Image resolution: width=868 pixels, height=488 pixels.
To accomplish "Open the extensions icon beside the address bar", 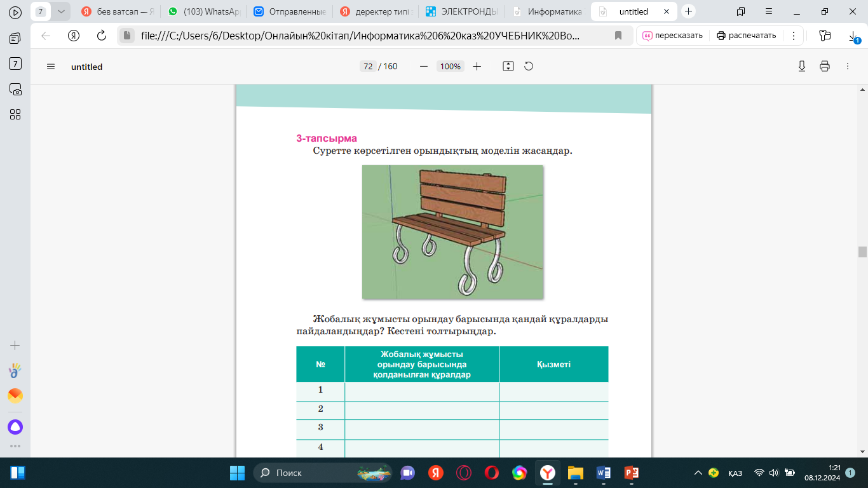I will tap(825, 36).
